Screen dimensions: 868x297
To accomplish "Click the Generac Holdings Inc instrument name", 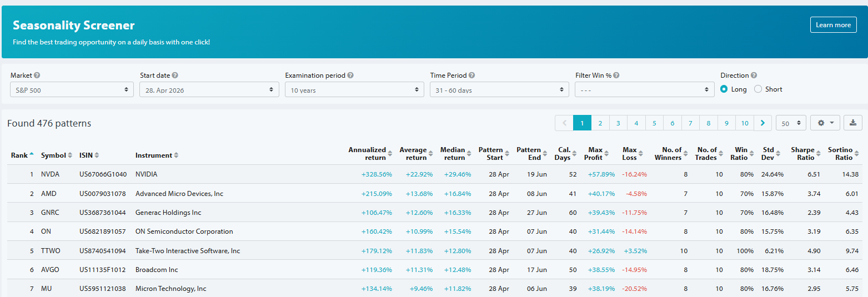I will click(x=168, y=213).
